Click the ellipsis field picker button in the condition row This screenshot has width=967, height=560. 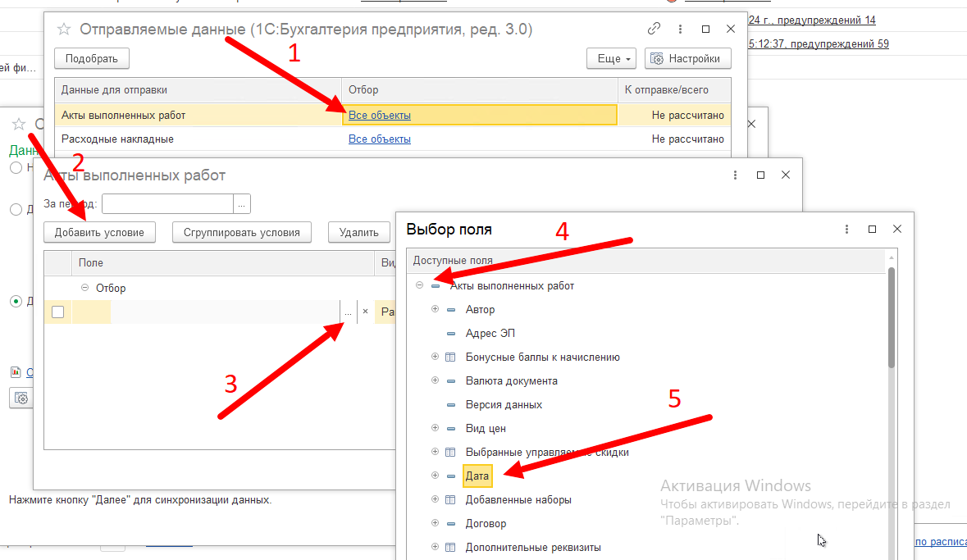[349, 312]
